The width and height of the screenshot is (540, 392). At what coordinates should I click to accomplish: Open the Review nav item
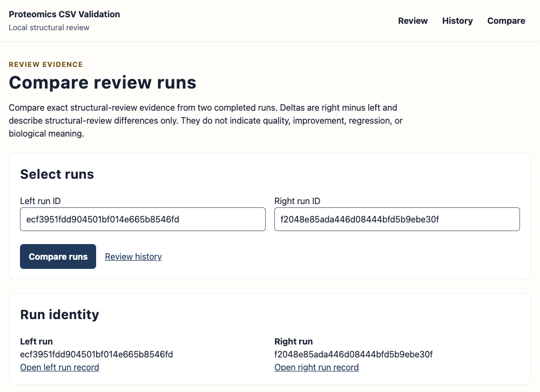pos(413,21)
